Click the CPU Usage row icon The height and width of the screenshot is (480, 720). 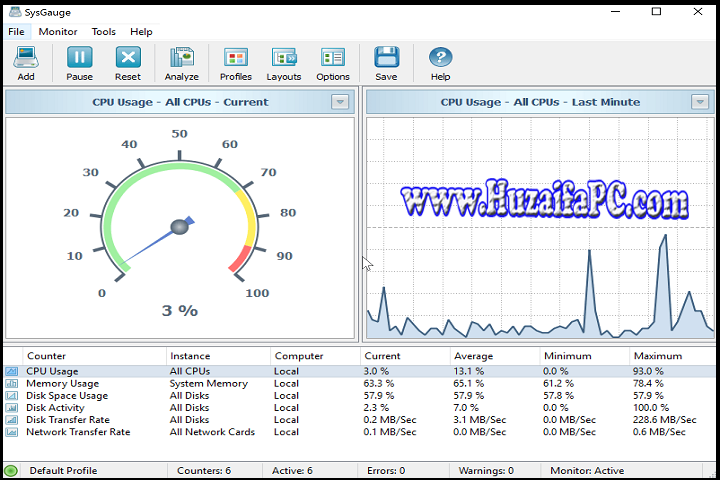(x=11, y=371)
